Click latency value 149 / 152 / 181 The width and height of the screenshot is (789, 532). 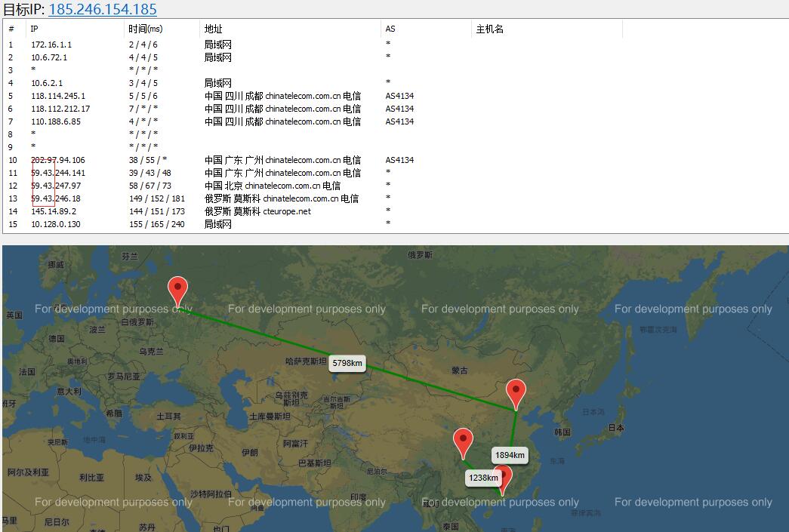(157, 198)
